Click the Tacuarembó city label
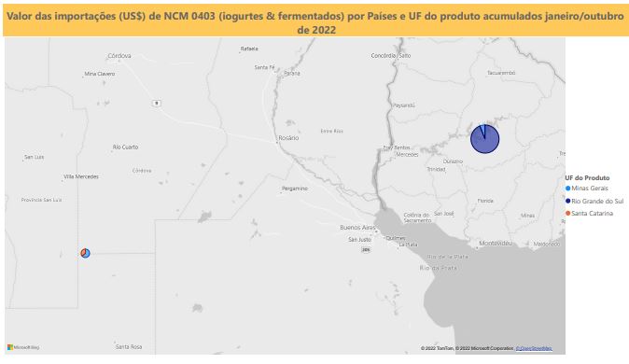 [501, 73]
